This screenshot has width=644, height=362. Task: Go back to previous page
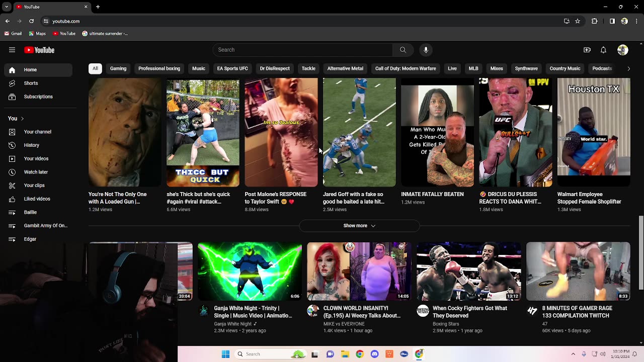point(8,21)
